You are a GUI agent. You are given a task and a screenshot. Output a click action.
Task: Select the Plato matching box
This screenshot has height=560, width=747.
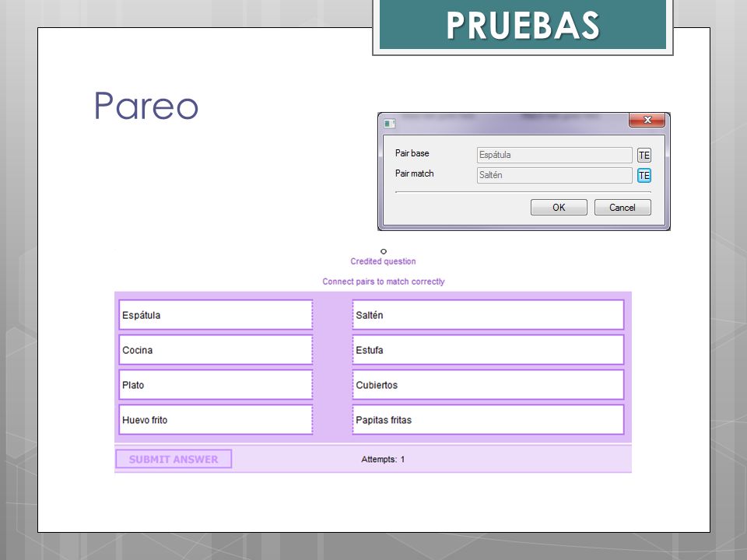(x=216, y=385)
